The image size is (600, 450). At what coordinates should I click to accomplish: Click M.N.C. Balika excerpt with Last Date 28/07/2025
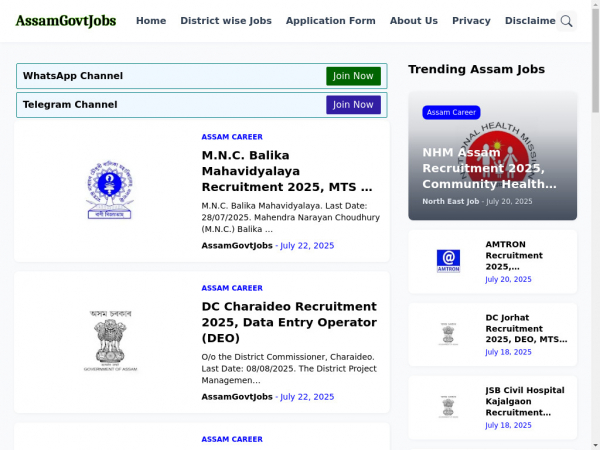pyautogui.click(x=290, y=217)
